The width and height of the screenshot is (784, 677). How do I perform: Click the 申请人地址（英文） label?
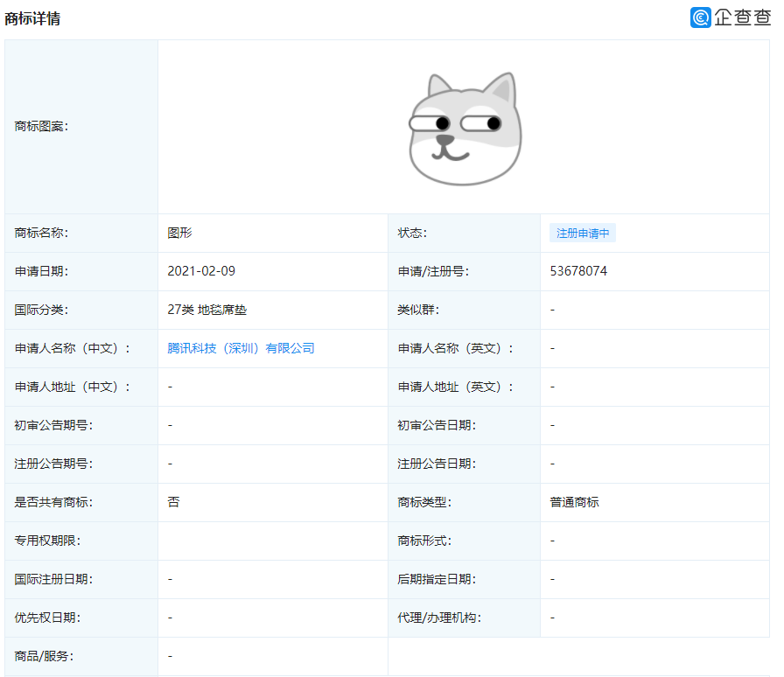click(x=456, y=387)
